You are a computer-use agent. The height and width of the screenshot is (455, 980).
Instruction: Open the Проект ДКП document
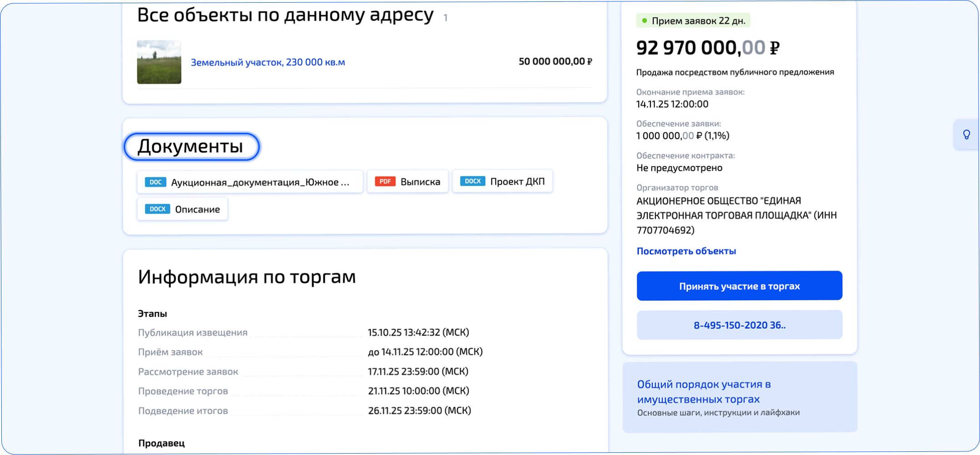502,181
